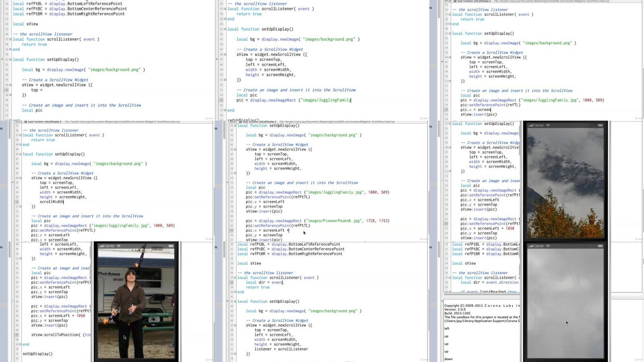Click the unfinished "images/JugglingFamily string
This screenshot has height=362, width=644.
pyautogui.click(x=326, y=100)
